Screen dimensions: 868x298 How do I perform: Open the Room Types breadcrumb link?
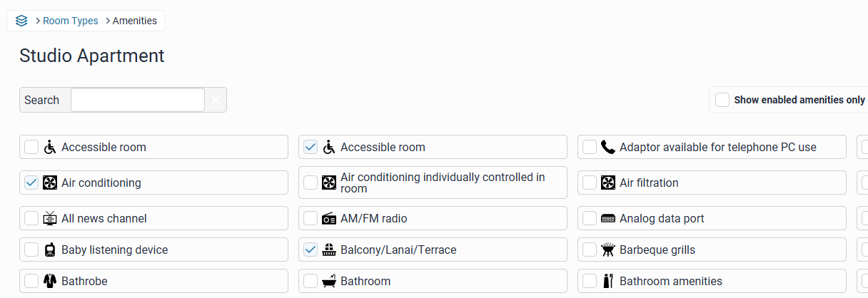tap(70, 21)
